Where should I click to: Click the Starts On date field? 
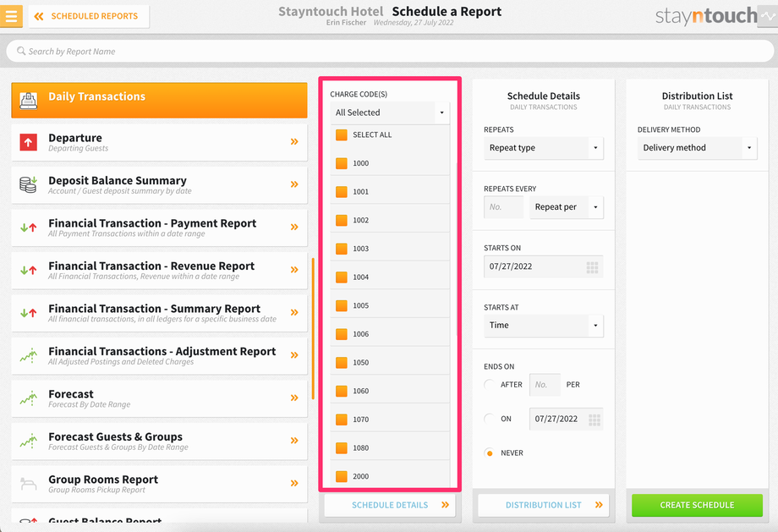point(543,266)
